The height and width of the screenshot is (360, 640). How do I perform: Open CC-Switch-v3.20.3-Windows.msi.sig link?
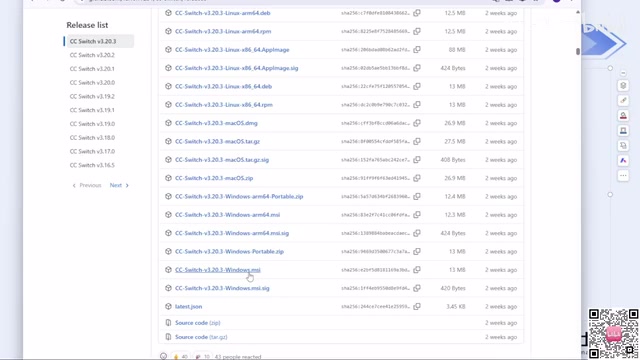(x=222, y=288)
